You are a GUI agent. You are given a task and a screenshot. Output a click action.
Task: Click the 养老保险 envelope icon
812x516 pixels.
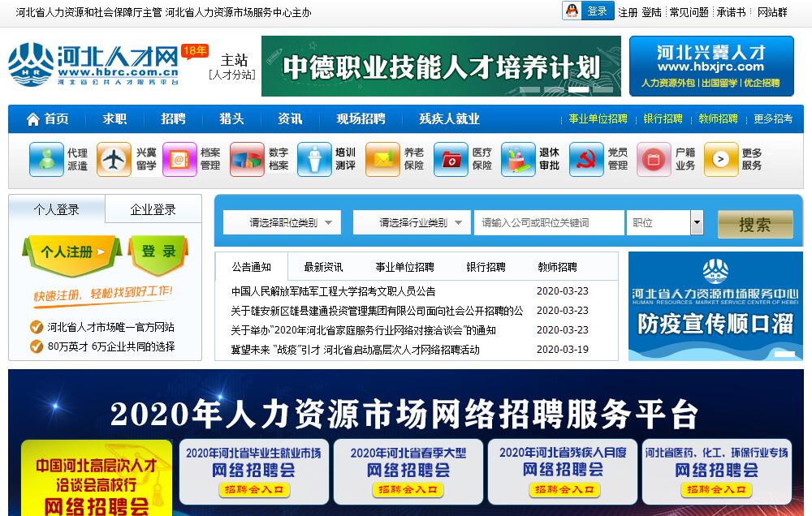(x=382, y=159)
